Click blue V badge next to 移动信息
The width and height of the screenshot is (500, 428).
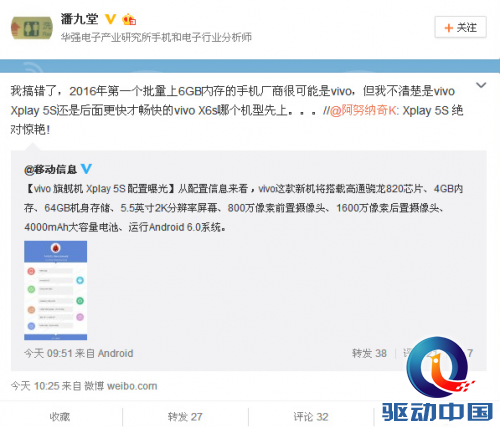(x=86, y=169)
